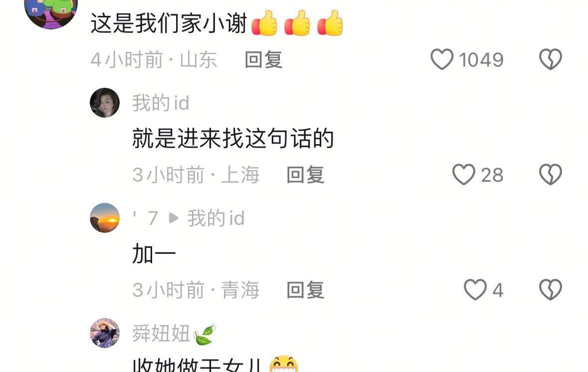Tap the reply arrow next to 7
This screenshot has height=372, width=588.
(x=173, y=218)
